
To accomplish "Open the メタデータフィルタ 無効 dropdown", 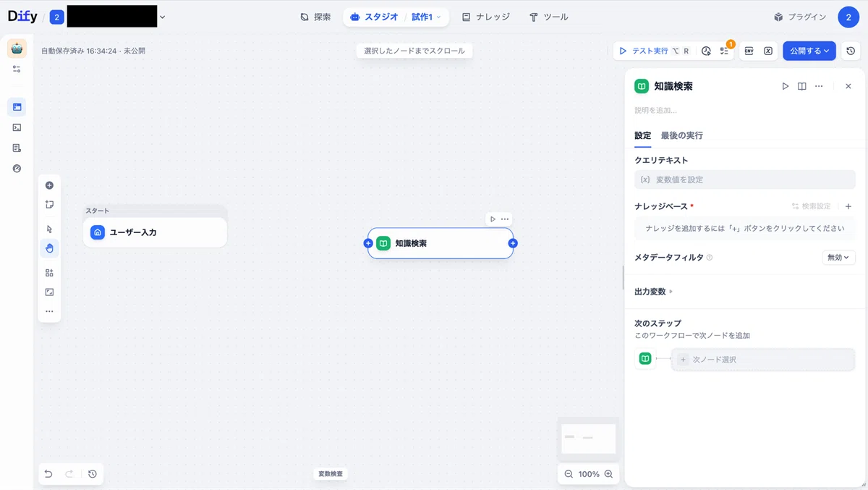I will click(x=839, y=258).
